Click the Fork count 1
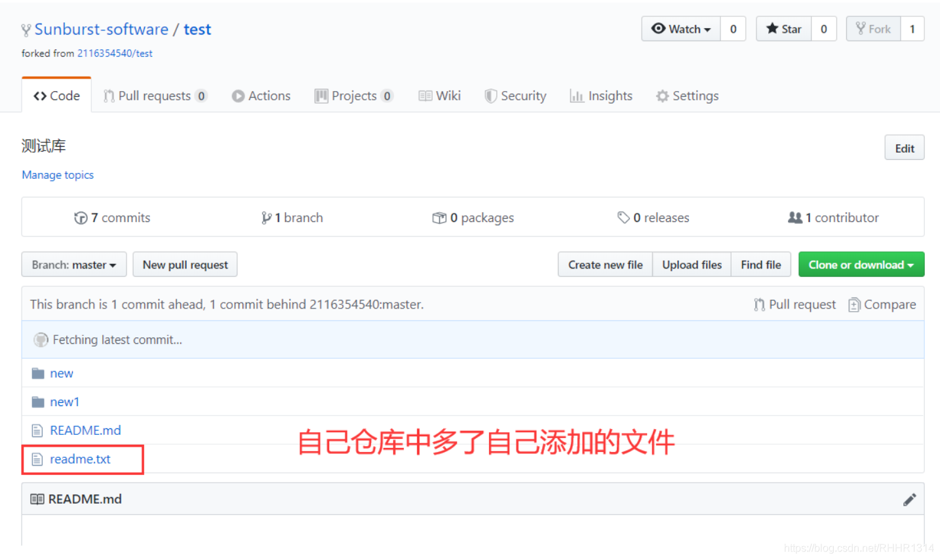The height and width of the screenshot is (560, 940). 912,29
